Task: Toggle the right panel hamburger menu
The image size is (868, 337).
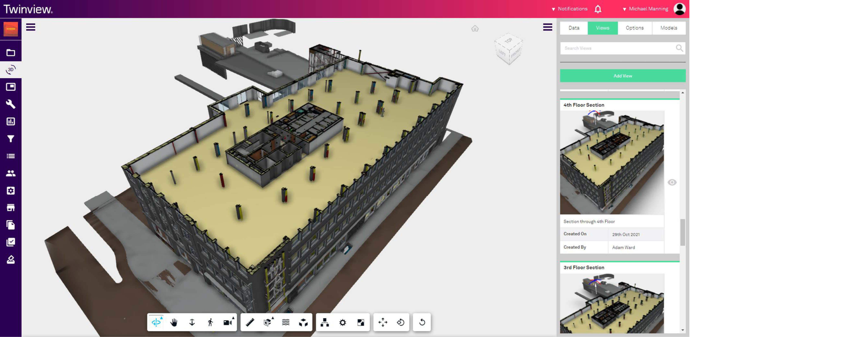Action: tap(548, 27)
